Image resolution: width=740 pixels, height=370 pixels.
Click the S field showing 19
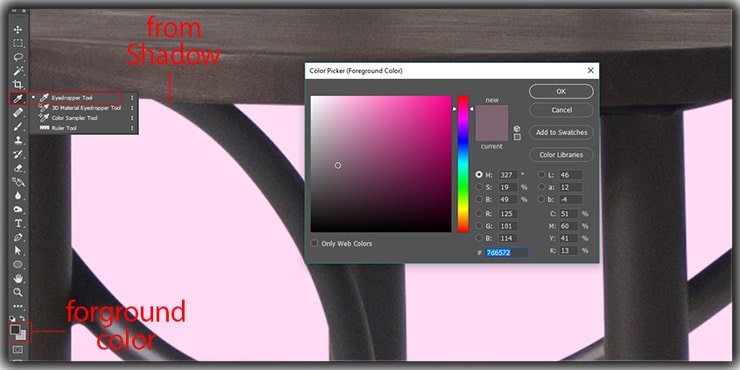coord(508,187)
